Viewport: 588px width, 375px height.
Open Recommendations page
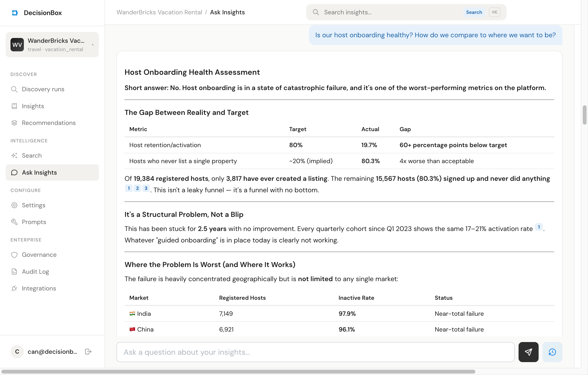[x=52, y=123]
